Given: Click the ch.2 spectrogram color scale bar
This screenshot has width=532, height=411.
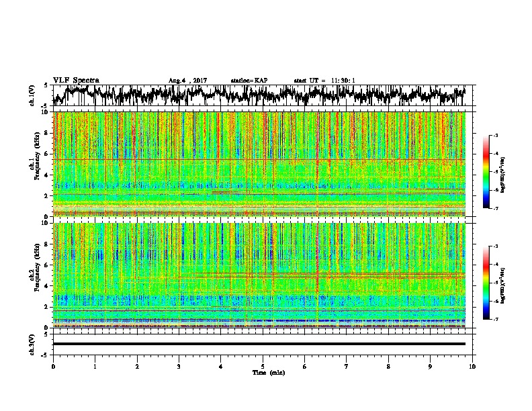Looking at the screenshot, I should coord(486,283).
